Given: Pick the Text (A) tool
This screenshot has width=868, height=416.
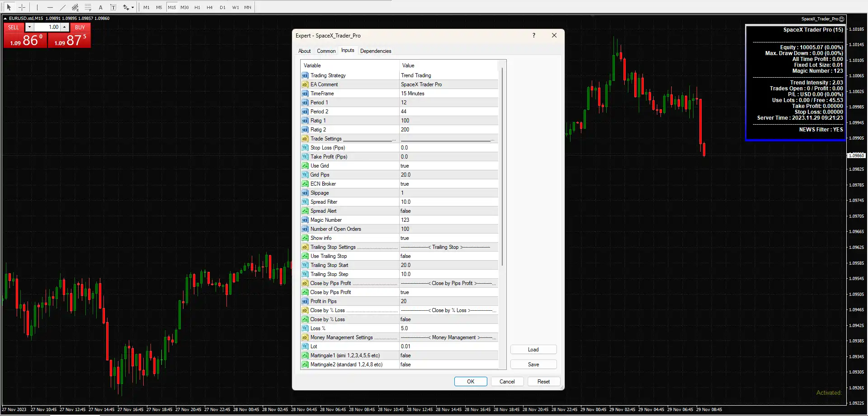Looking at the screenshot, I should (100, 7).
